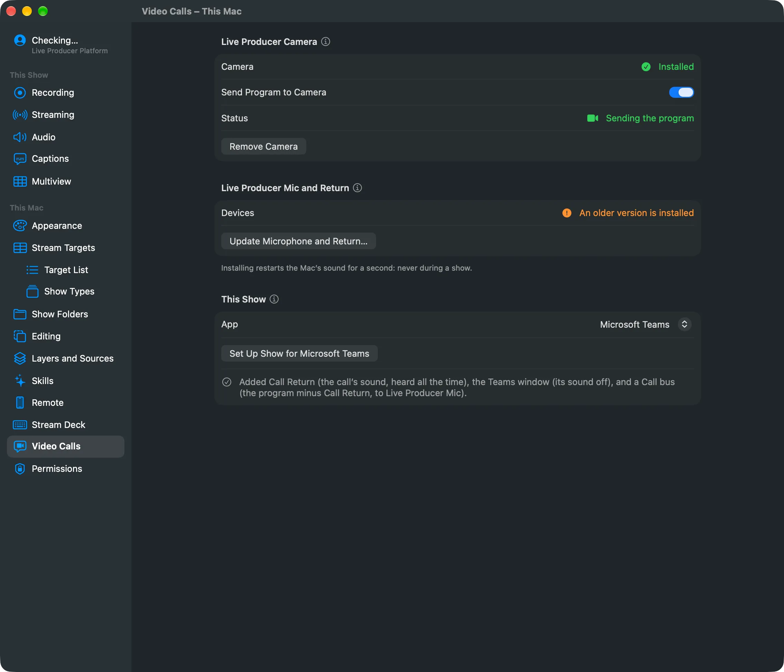Image resolution: width=784 pixels, height=672 pixels.
Task: Click Update Microphone and Return button
Action: [299, 241]
